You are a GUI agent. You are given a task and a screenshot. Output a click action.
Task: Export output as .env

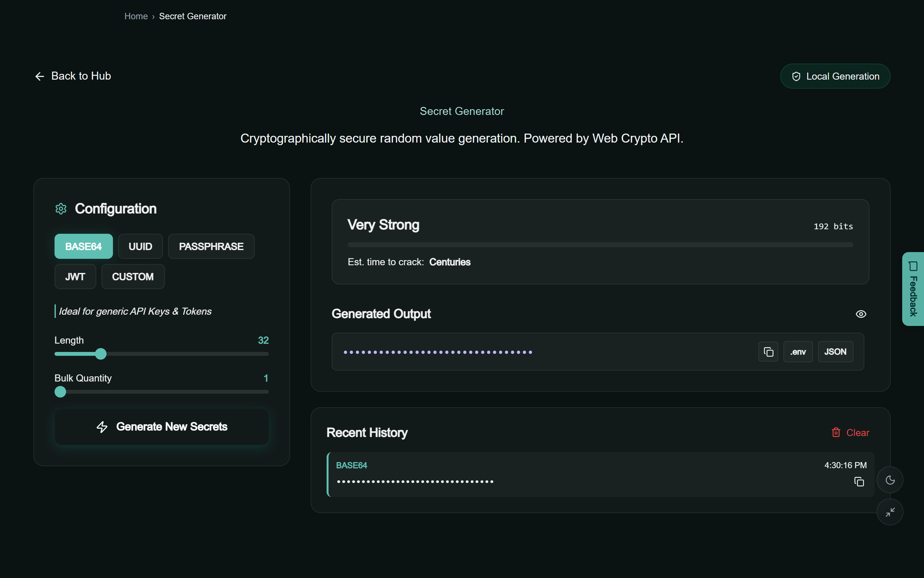(x=798, y=352)
